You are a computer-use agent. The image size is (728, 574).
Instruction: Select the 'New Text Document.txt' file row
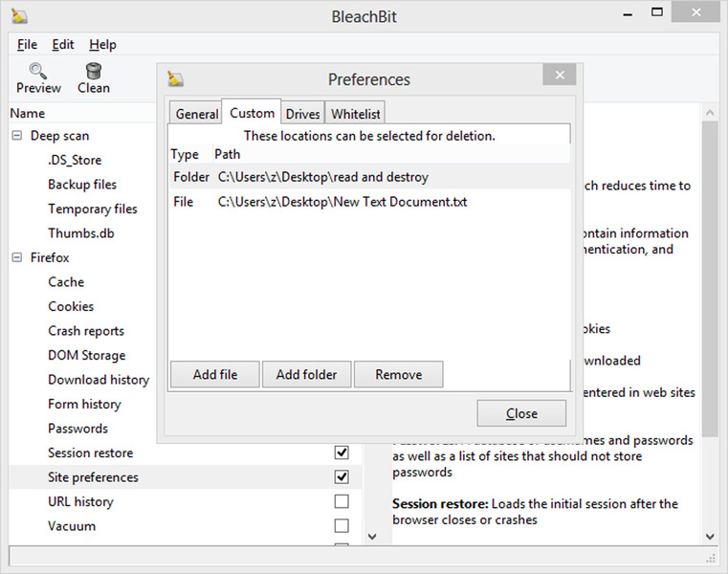click(369, 202)
